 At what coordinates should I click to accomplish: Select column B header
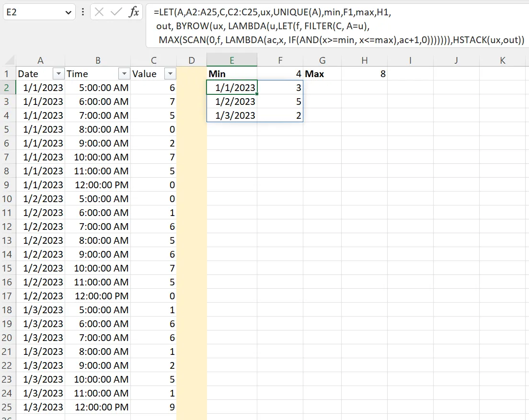[98, 60]
